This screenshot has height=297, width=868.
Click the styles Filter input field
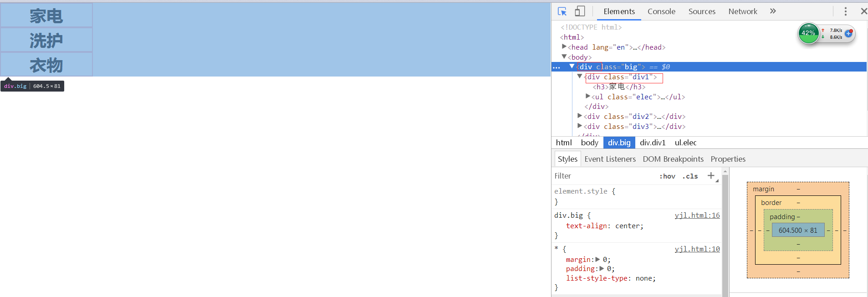pyautogui.click(x=603, y=176)
